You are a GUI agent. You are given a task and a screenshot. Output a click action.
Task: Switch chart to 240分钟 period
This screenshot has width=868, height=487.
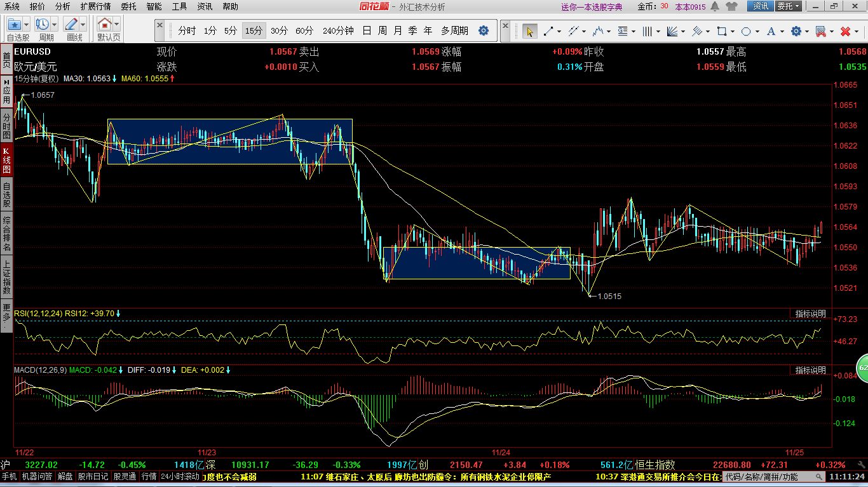point(338,30)
